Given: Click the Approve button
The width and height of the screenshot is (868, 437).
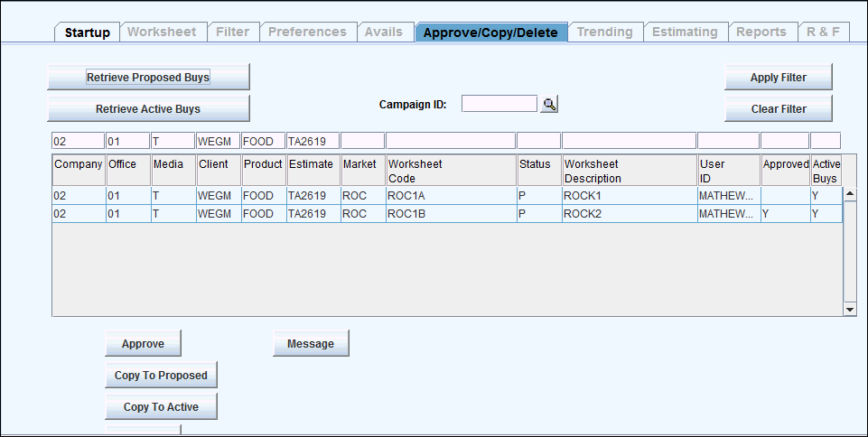Looking at the screenshot, I should coord(143,343).
